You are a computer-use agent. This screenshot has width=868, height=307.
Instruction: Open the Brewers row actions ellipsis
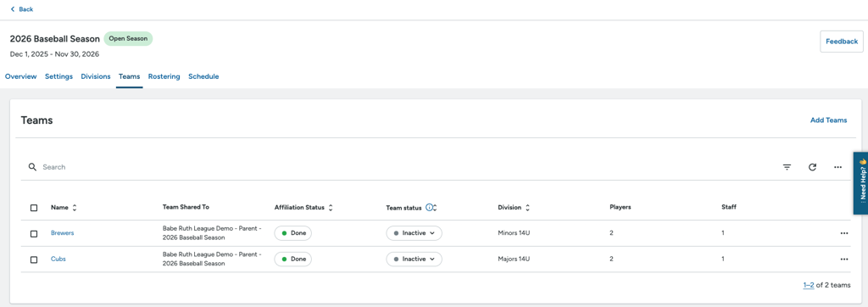[x=843, y=233]
